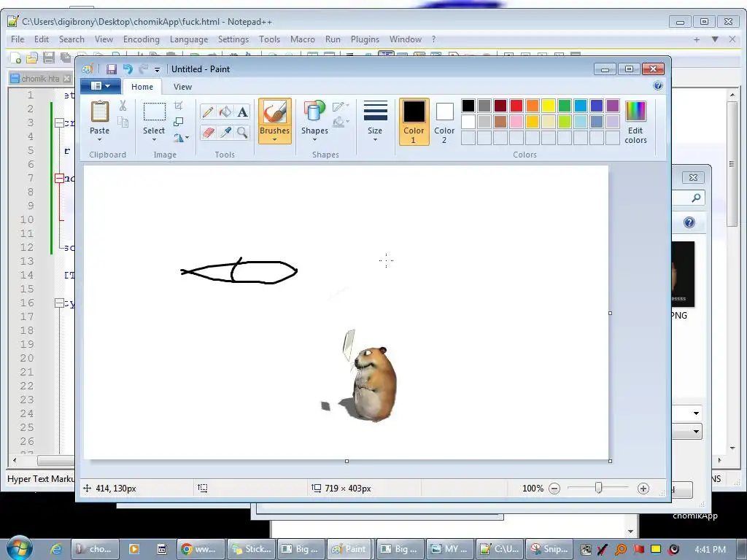Pick the green color swatch
747x560 pixels.
565,106
